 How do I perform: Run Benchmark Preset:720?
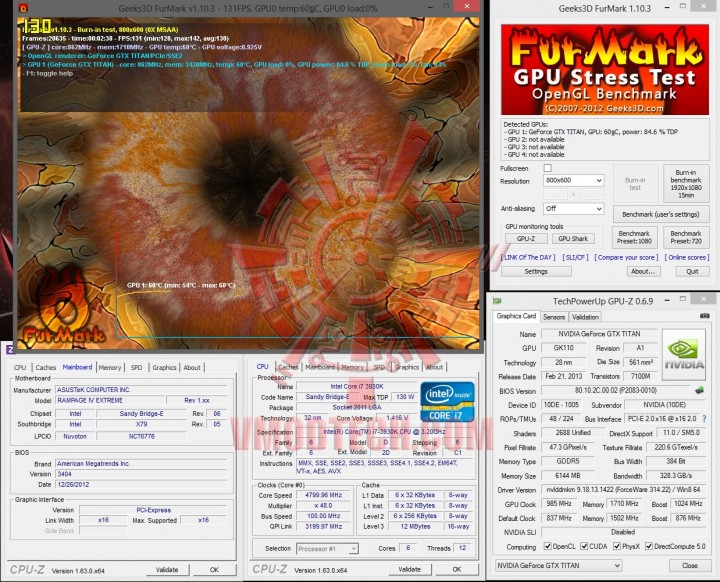point(686,237)
